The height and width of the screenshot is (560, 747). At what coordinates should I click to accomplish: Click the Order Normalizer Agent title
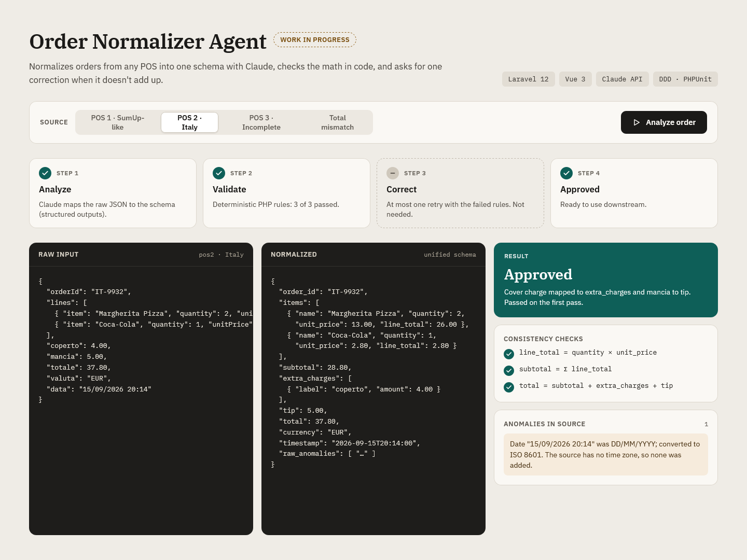(x=148, y=41)
